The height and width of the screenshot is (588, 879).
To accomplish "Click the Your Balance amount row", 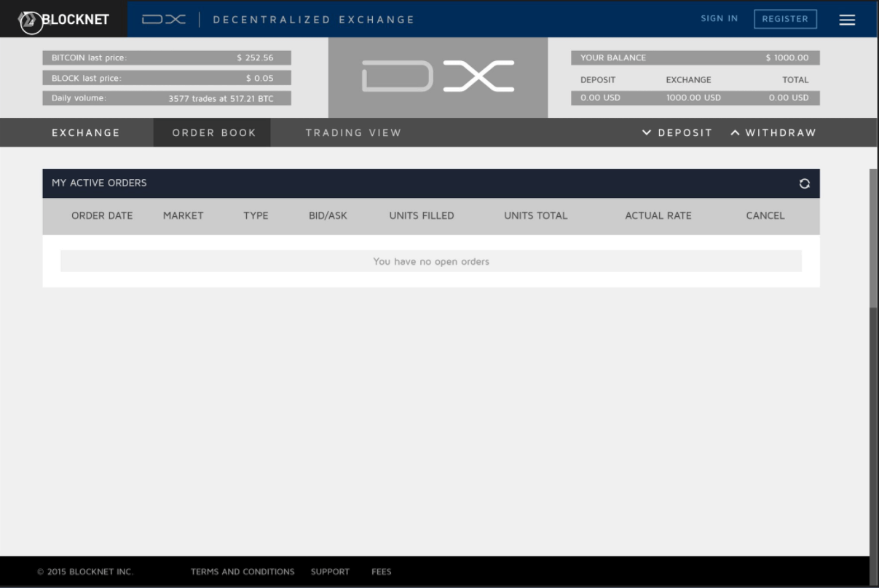I will tap(695, 57).
